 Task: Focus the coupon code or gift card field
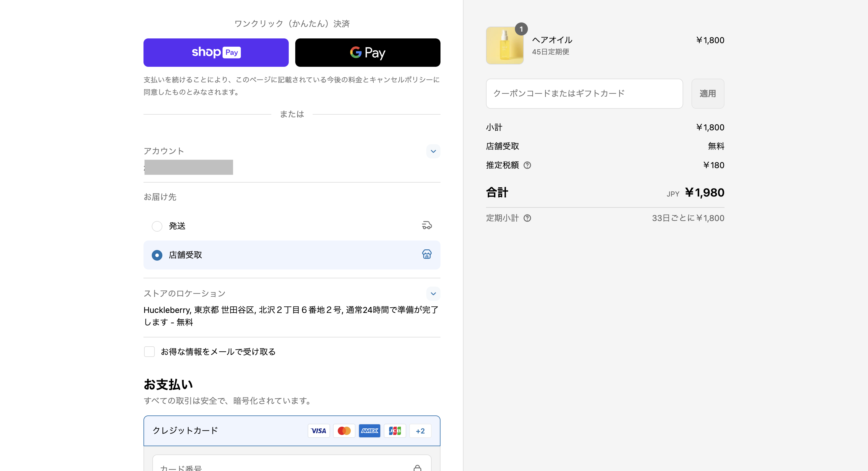(x=584, y=94)
